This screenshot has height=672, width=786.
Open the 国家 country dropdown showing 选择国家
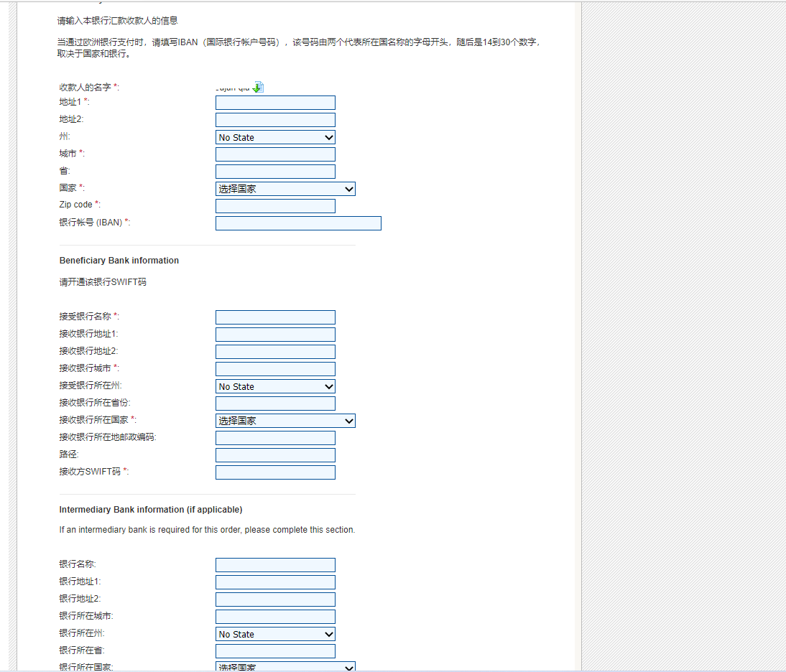[285, 189]
